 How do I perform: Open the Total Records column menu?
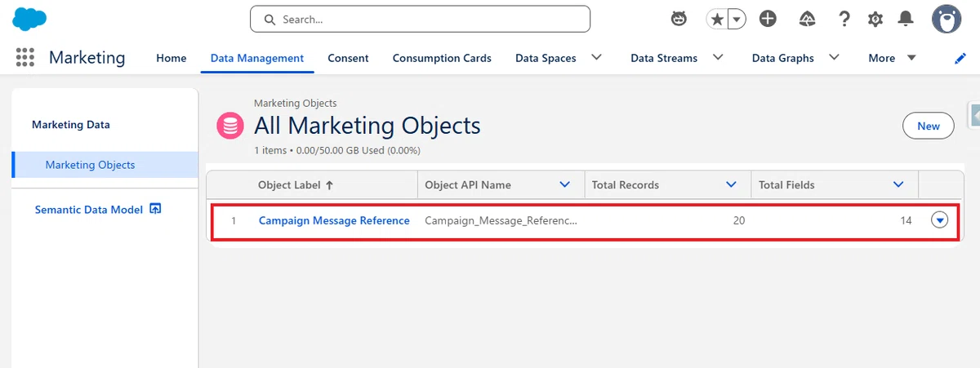[732, 185]
